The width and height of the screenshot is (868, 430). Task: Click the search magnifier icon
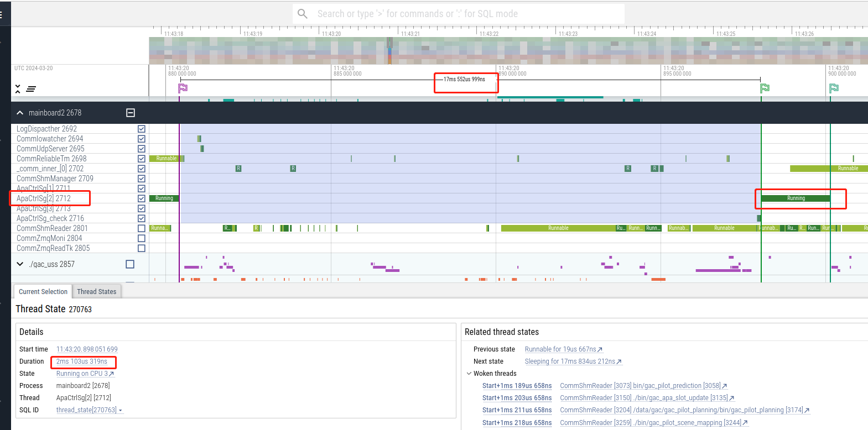pos(303,14)
